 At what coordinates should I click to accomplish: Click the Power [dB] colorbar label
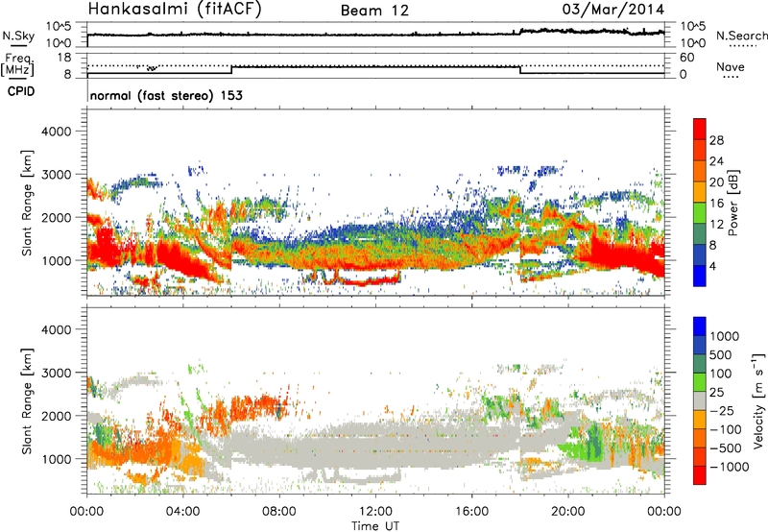[732, 203]
